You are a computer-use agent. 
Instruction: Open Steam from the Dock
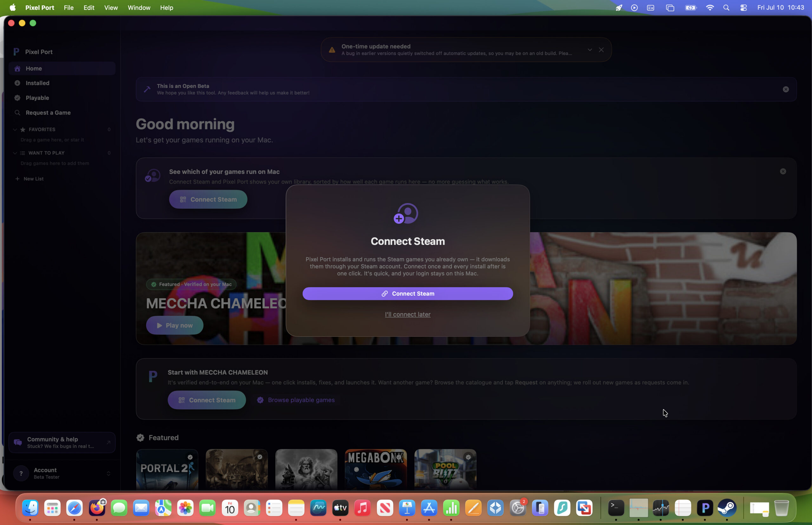[727, 508]
